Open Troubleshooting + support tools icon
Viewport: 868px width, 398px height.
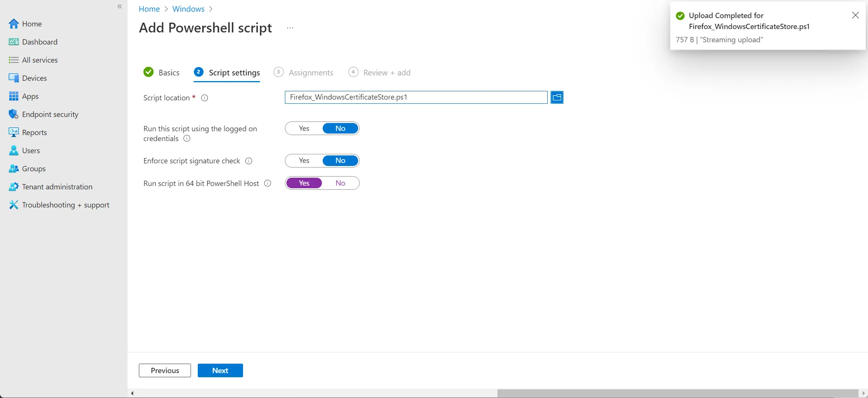(x=14, y=205)
